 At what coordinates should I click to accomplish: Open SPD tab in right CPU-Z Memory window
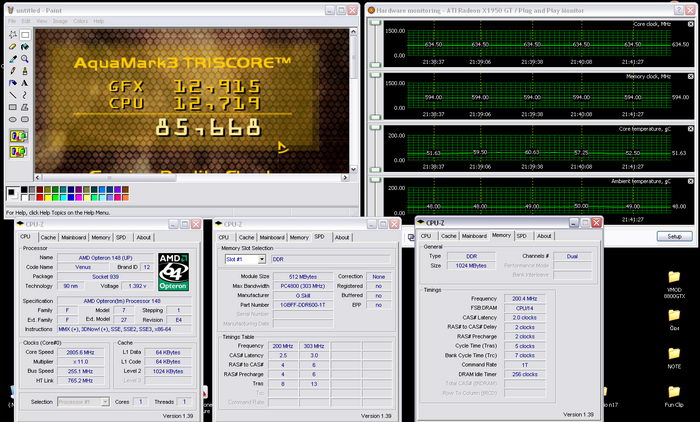click(x=522, y=236)
